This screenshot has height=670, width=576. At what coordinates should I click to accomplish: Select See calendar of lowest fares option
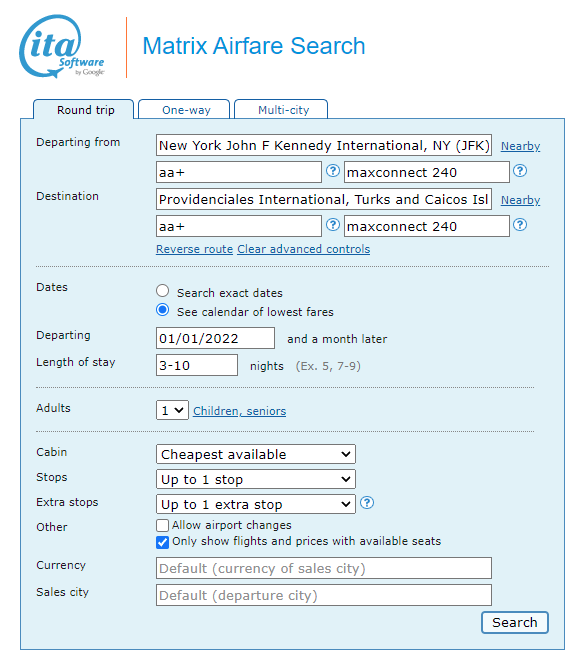pos(162,310)
